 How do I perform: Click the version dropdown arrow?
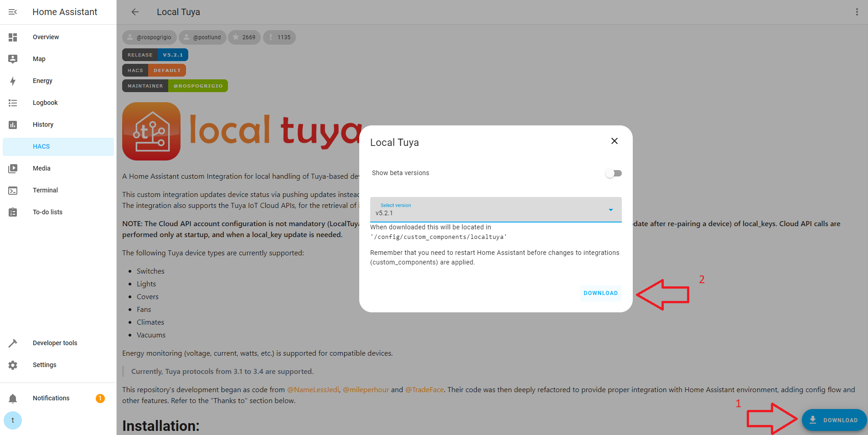pos(610,210)
